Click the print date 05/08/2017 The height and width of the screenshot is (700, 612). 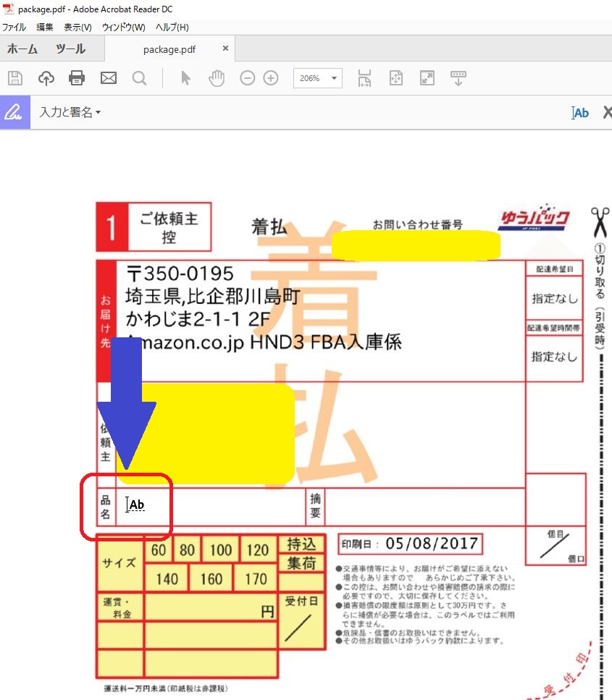coord(432,544)
